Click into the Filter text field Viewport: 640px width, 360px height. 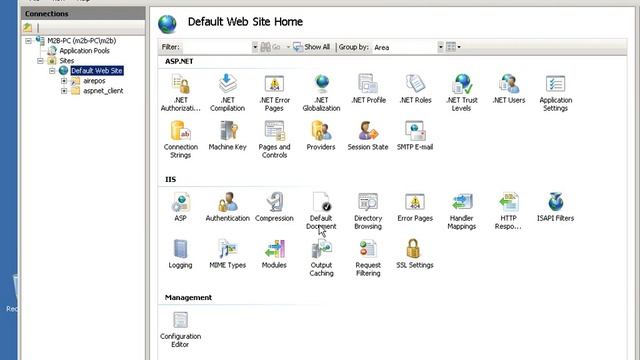[216, 47]
